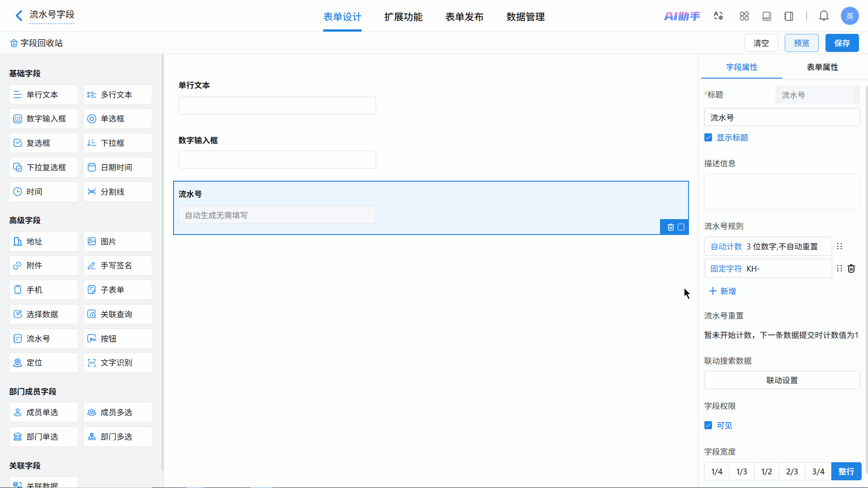Delete the selected 流水号 field via trash icon
868x488 pixels.
[670, 227]
